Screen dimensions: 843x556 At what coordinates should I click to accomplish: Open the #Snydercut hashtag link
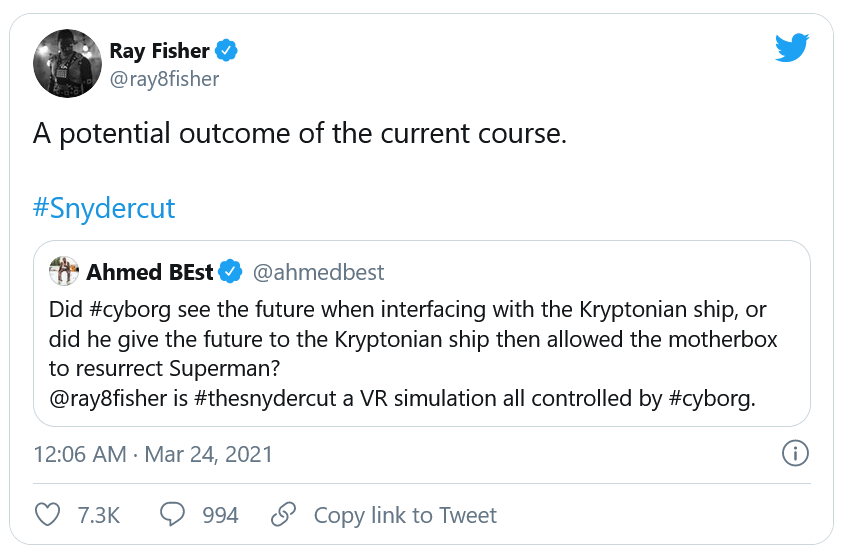[104, 208]
